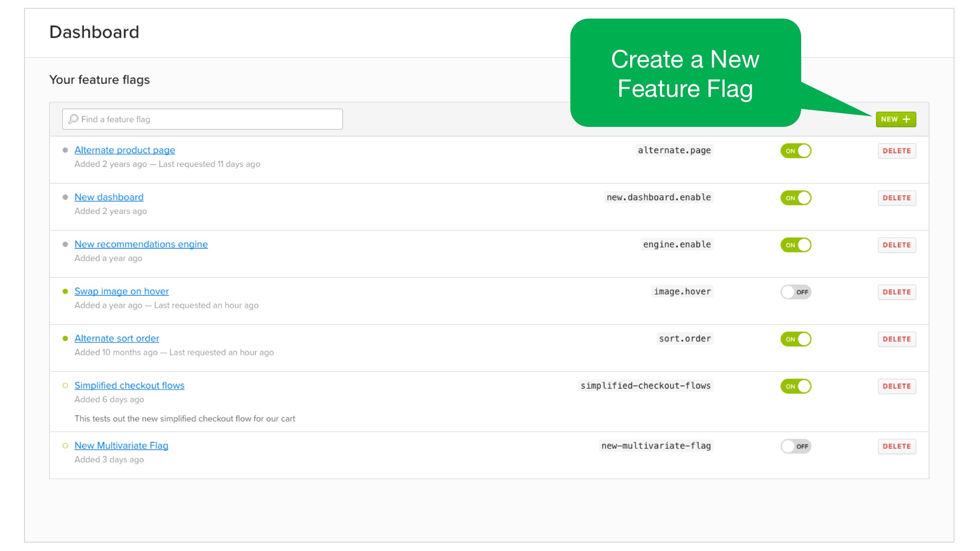This screenshot has height=551, width=980.
Task: Delete the engine.enable flag
Action: coord(896,245)
